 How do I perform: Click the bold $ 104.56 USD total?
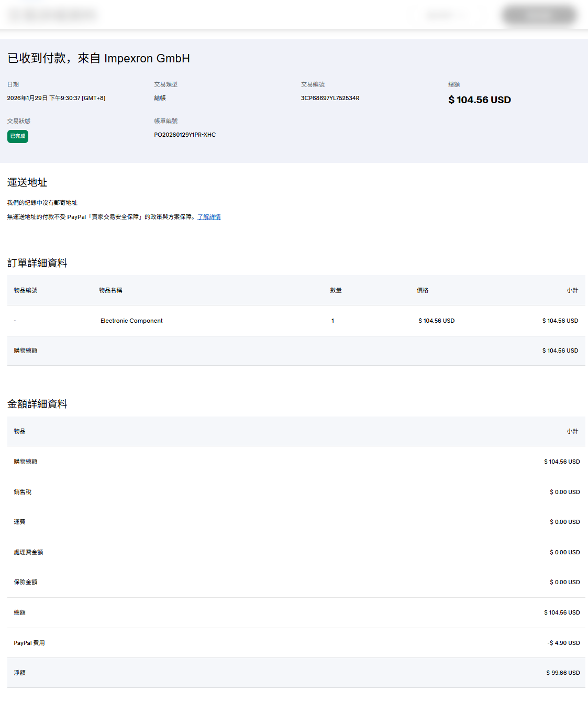[x=479, y=100]
